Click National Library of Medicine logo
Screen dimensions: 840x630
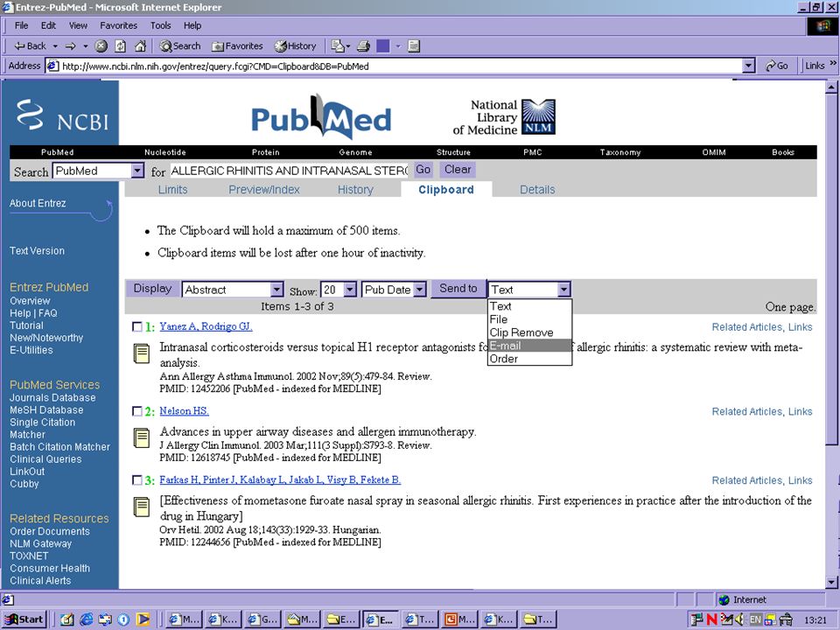coord(504,116)
